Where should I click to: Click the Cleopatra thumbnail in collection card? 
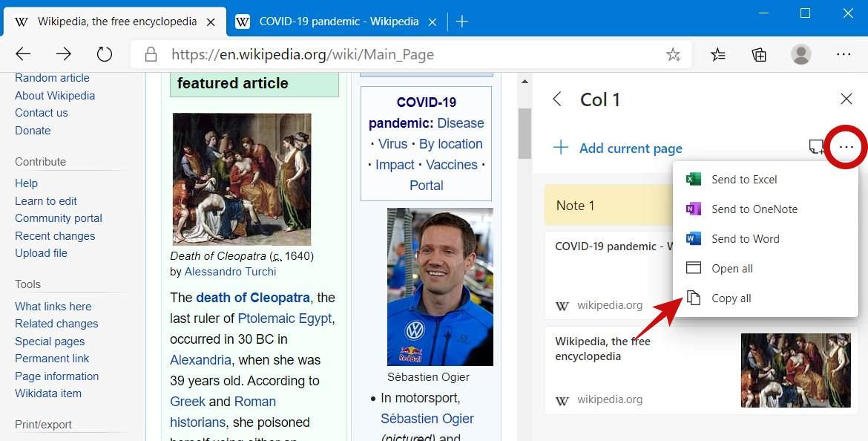coord(795,370)
